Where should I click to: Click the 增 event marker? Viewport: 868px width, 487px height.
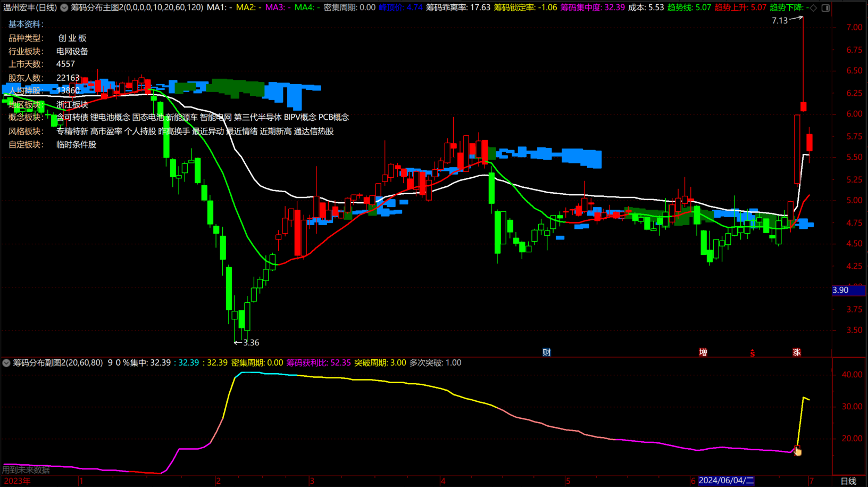[703, 352]
